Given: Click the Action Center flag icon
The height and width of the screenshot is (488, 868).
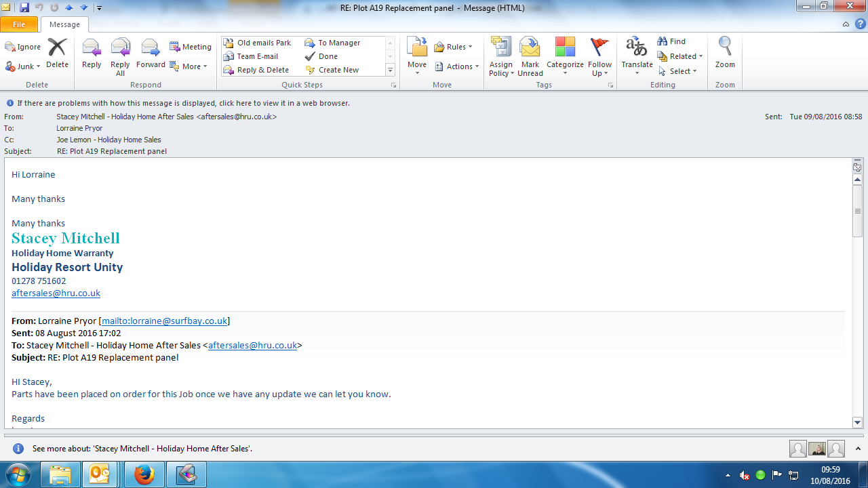Looking at the screenshot, I should [777, 475].
